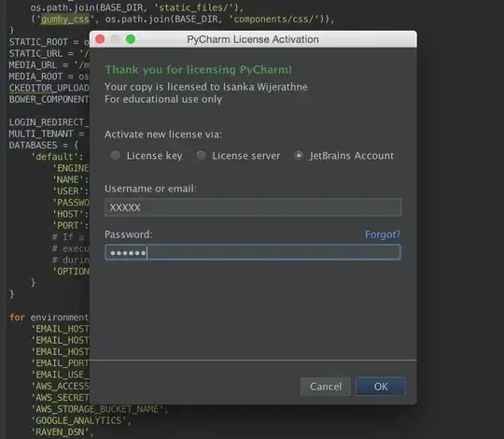Cancel the license activation dialog
The height and width of the screenshot is (439, 504).
click(326, 387)
